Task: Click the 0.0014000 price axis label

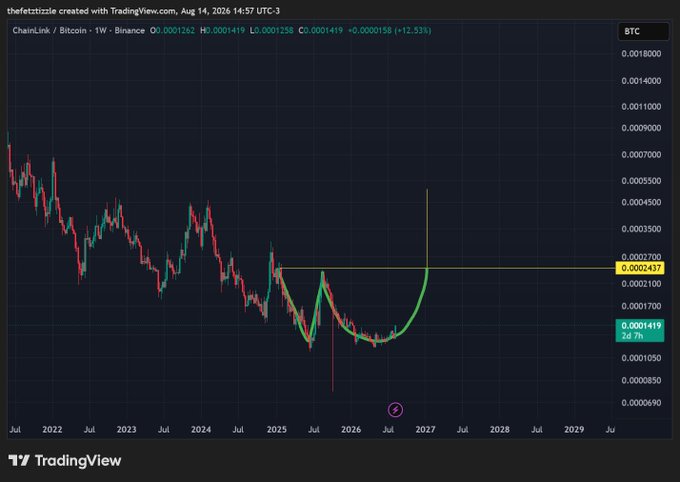Action: coord(641,81)
